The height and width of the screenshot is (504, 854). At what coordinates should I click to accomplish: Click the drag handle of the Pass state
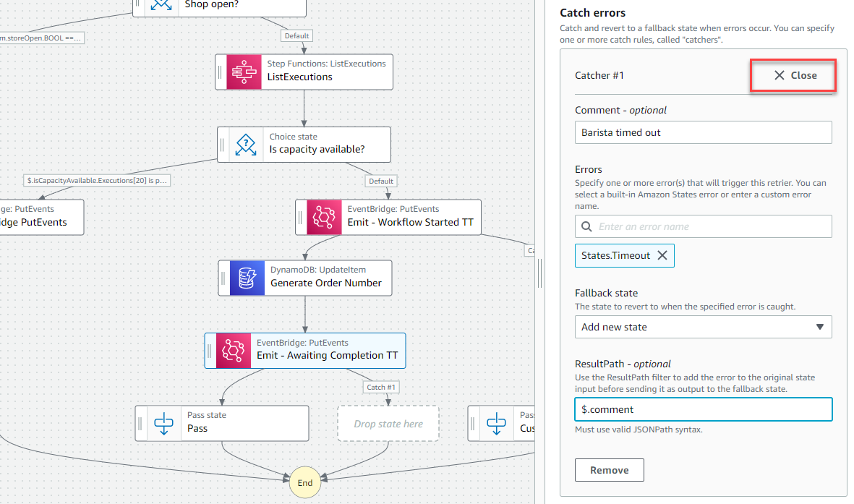pos(140,423)
